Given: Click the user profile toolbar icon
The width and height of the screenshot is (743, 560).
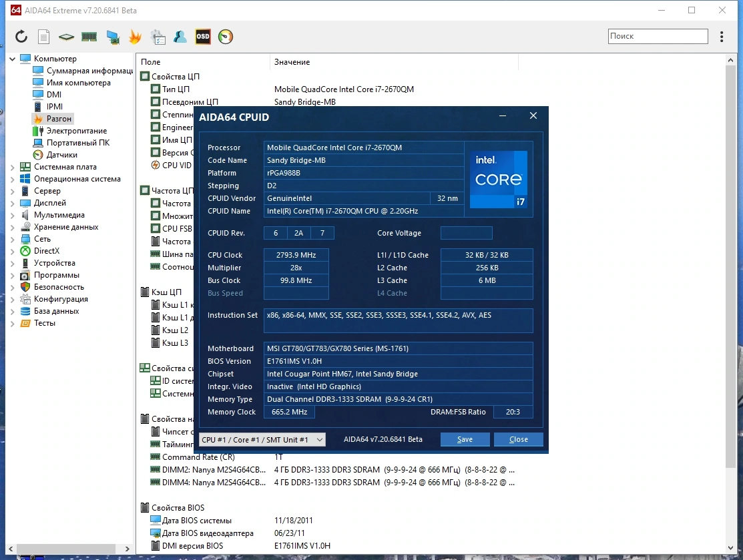Looking at the screenshot, I should (180, 37).
